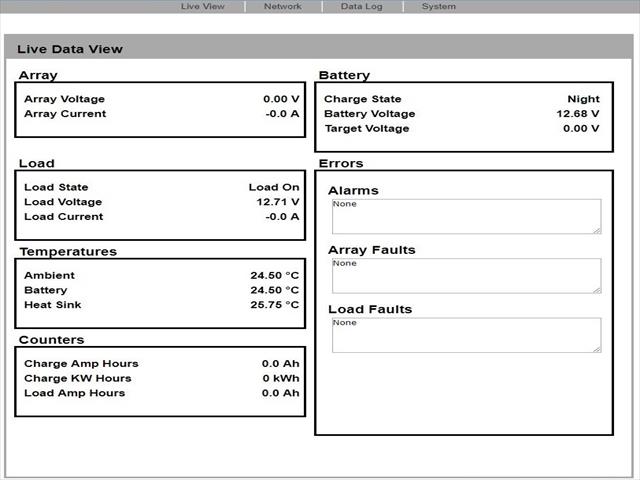This screenshot has width=640, height=480.
Task: Select the Load State label
Action: [x=56, y=187]
